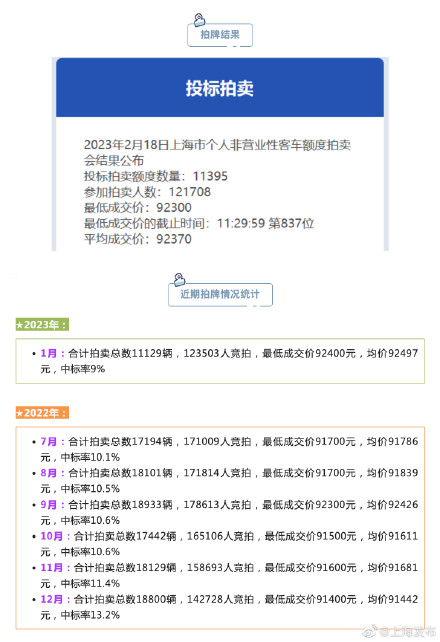Viewport: 440px width, 642px height.
Task: Click the text 中标率10.1% in July entry
Action: coord(90,457)
